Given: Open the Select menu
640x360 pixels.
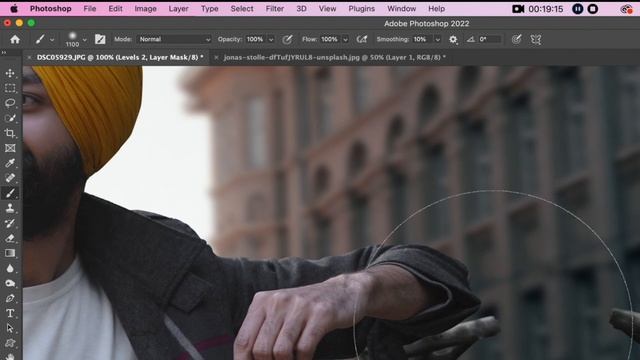Looking at the screenshot, I should coord(242,9).
